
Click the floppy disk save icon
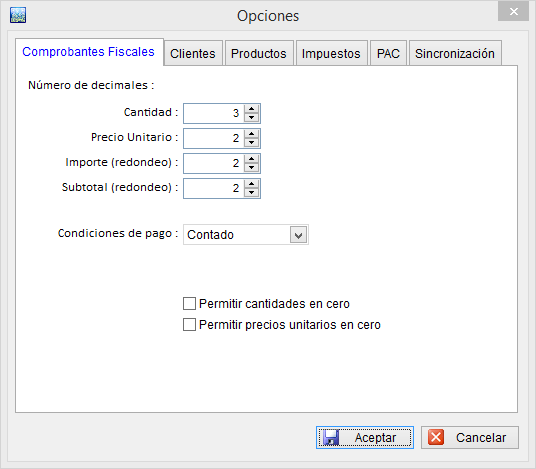click(331, 438)
